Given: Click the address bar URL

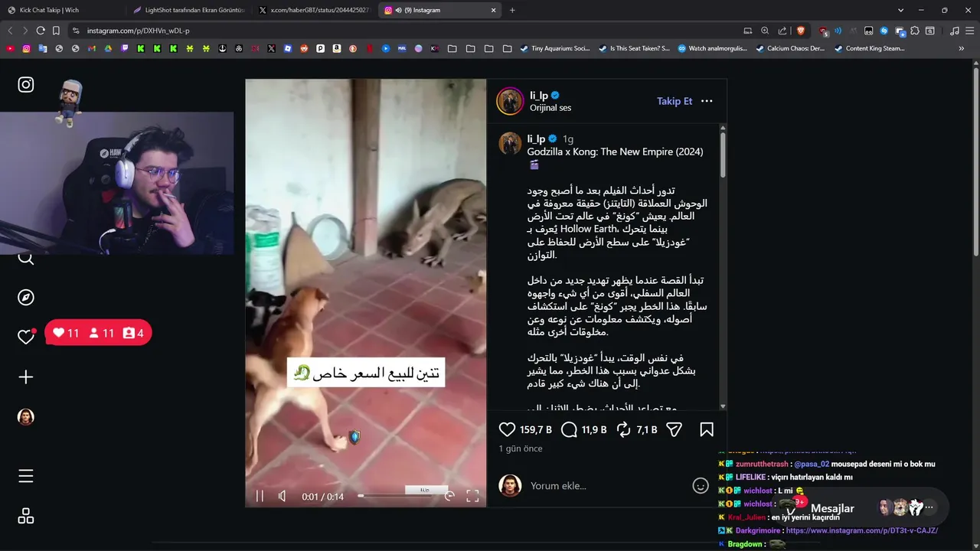Looking at the screenshot, I should [138, 31].
